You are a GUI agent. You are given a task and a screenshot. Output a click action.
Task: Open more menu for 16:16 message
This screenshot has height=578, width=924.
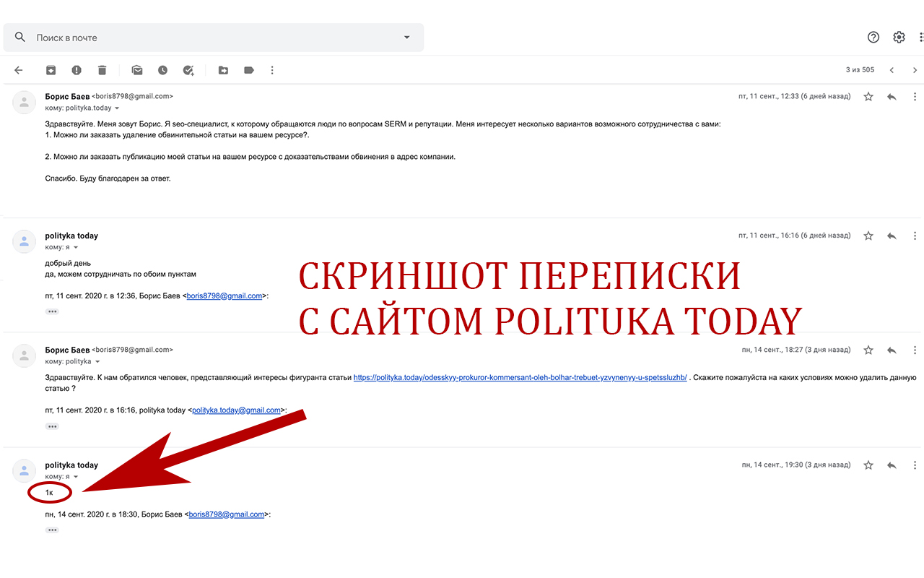point(915,236)
